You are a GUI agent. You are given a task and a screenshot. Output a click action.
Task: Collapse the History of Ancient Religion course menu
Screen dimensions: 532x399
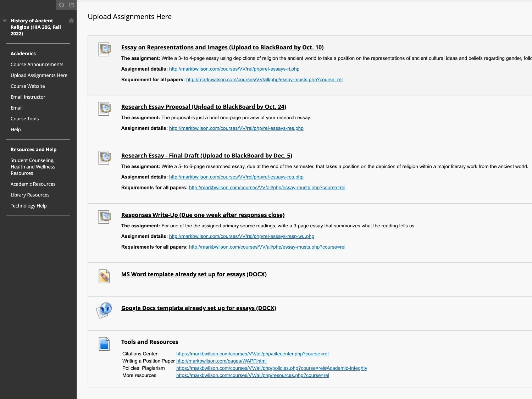(x=5, y=21)
